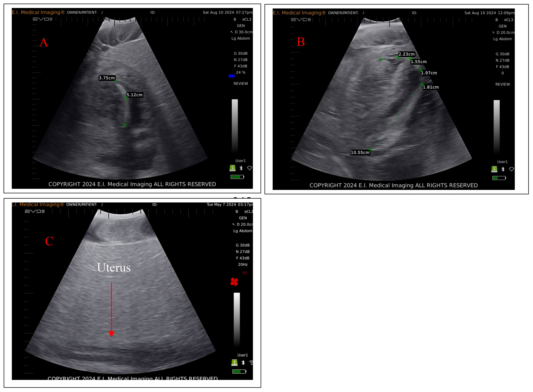
Task: Click the battery indicator in panel C
Action: point(239,371)
